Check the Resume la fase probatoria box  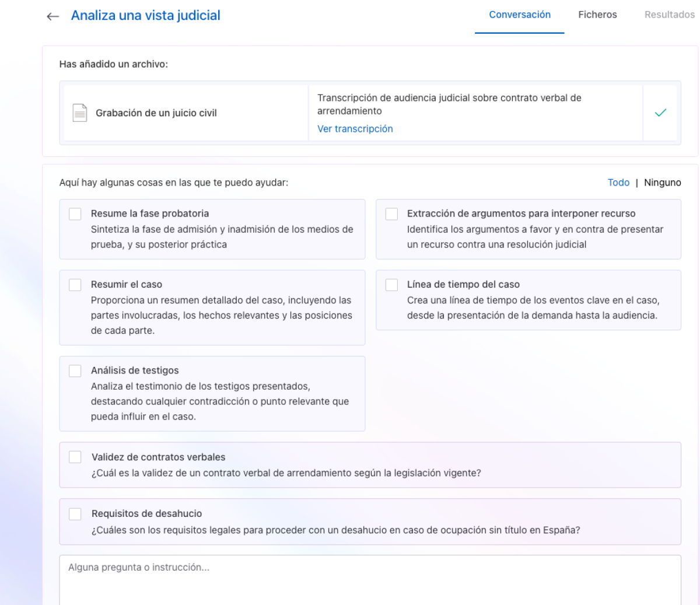[75, 214]
